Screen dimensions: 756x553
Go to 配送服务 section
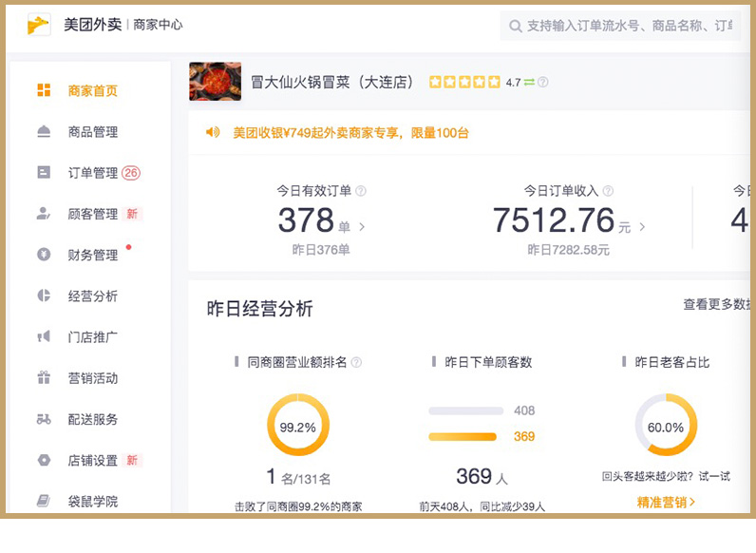(x=93, y=419)
